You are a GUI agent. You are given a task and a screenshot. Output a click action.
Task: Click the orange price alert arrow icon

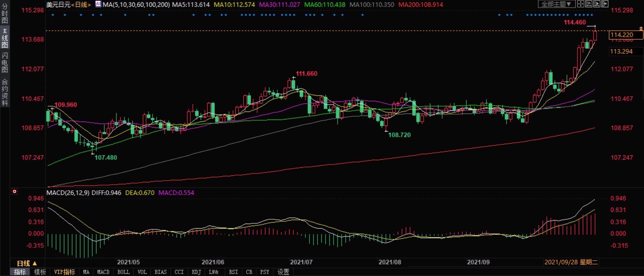[x=641, y=29]
